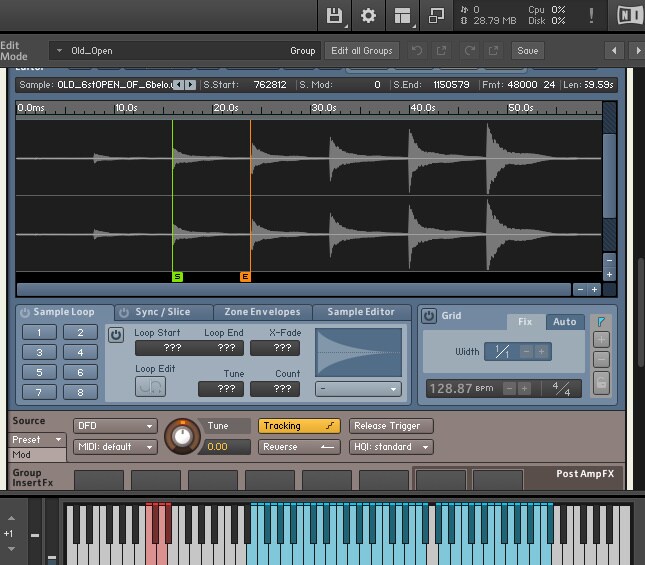This screenshot has width=645, height=565.
Task: Open the 4/4 time signature selector
Action: 561,388
